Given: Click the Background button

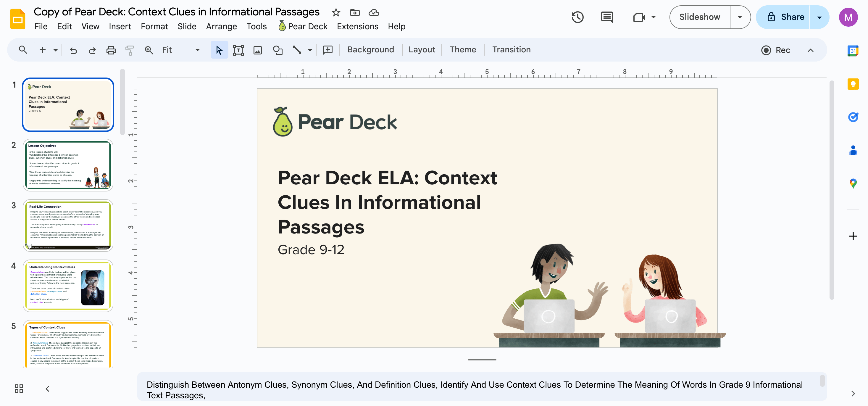Looking at the screenshot, I should [x=370, y=49].
